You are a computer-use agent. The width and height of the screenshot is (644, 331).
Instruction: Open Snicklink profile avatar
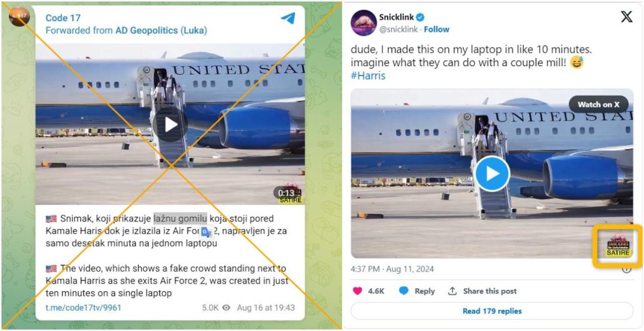[x=364, y=23]
